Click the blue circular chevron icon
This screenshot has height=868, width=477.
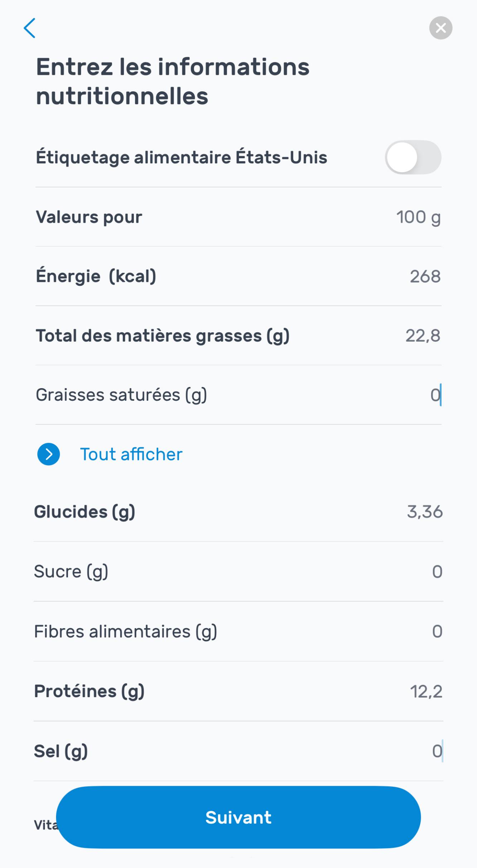pyautogui.click(x=49, y=454)
